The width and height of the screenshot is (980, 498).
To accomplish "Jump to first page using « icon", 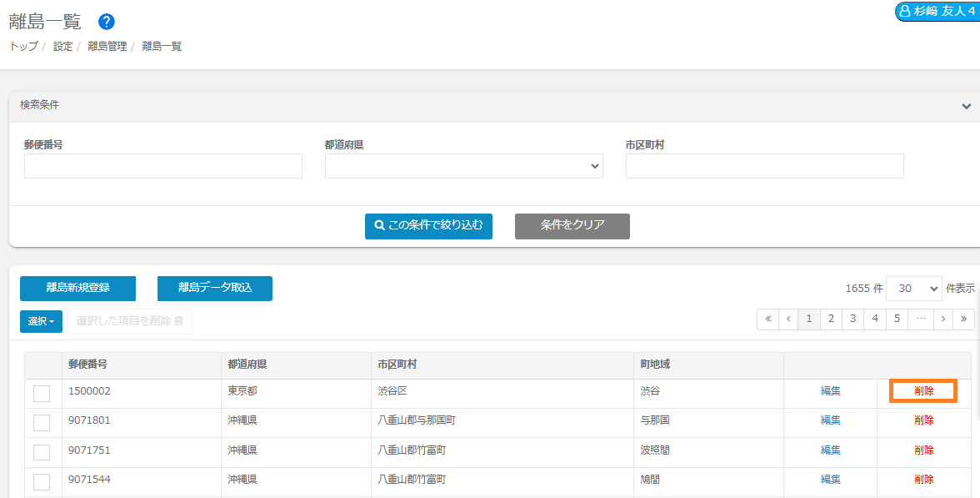I will point(767,319).
